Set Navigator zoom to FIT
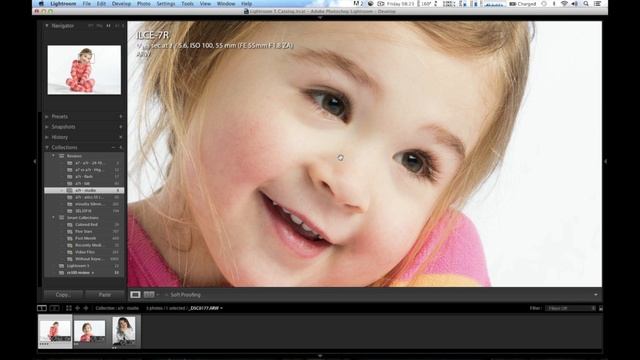The image size is (640, 360). [x=91, y=26]
